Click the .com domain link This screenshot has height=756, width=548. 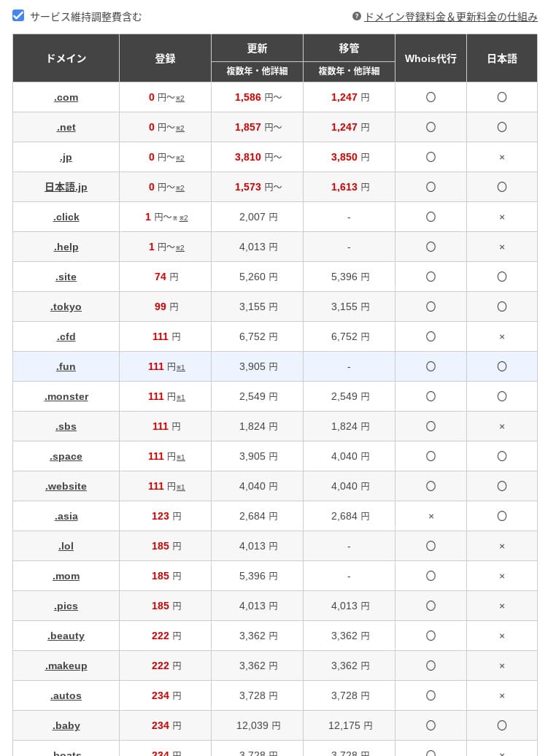[x=66, y=98]
